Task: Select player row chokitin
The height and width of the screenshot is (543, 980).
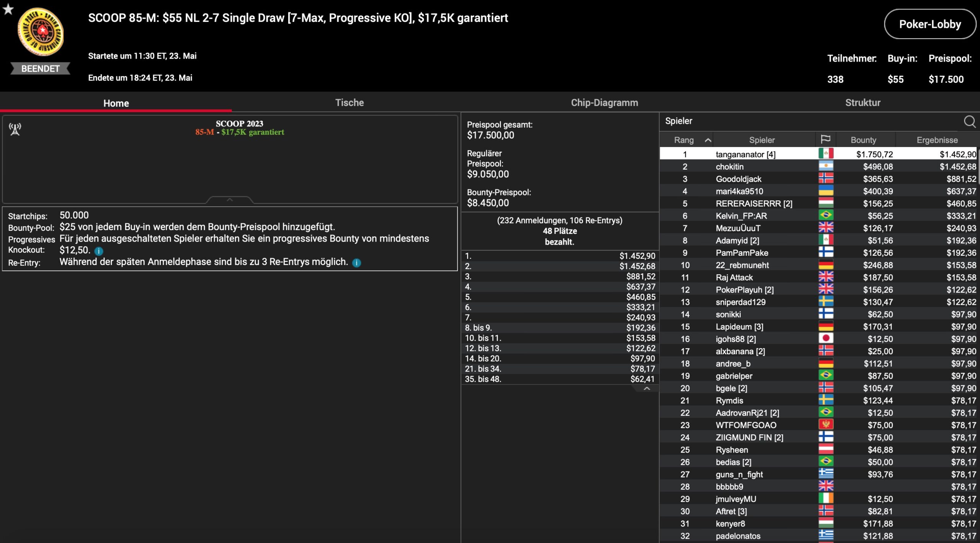Action: click(730, 167)
